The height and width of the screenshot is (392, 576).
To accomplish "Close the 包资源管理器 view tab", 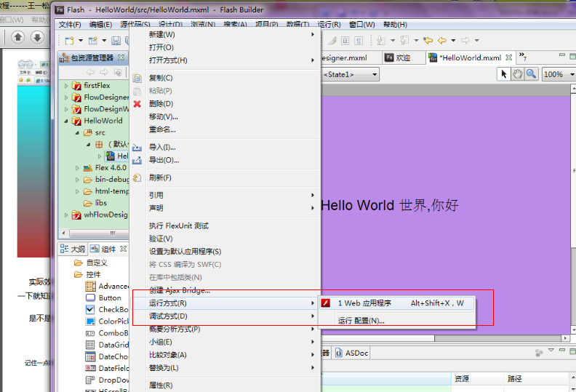I will point(121,57).
